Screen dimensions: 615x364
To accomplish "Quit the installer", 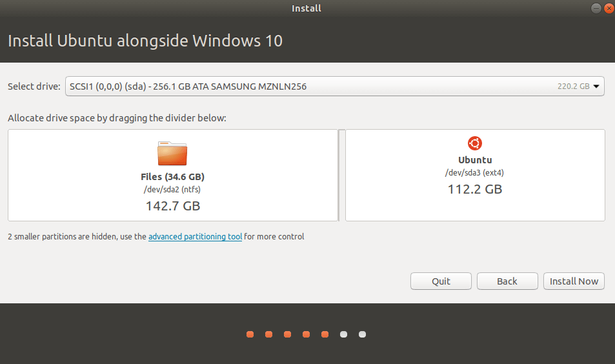I will (x=441, y=281).
